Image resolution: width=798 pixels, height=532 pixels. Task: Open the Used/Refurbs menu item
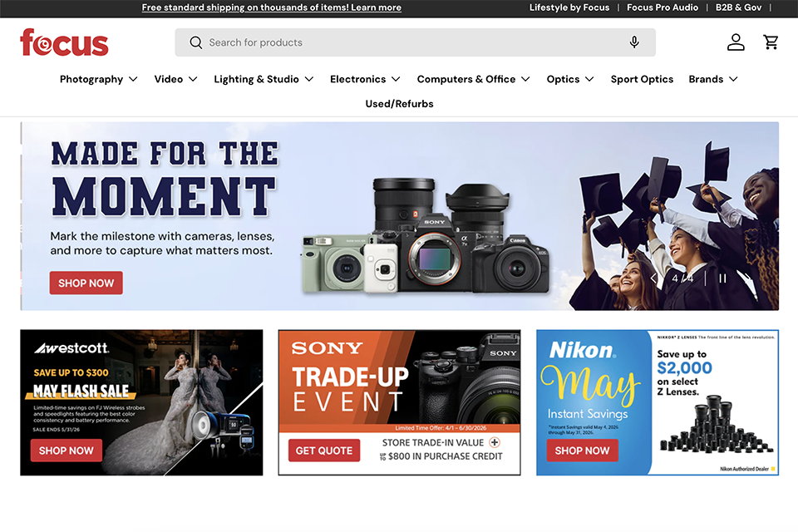pos(400,104)
